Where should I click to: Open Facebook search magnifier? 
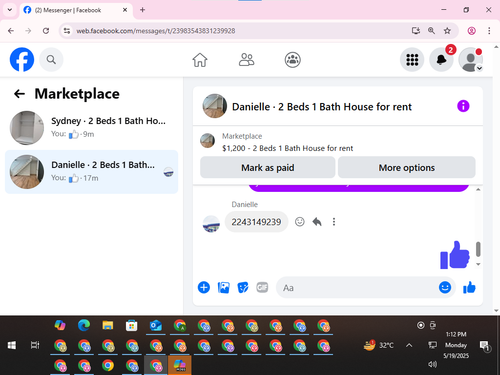pyautogui.click(x=51, y=60)
